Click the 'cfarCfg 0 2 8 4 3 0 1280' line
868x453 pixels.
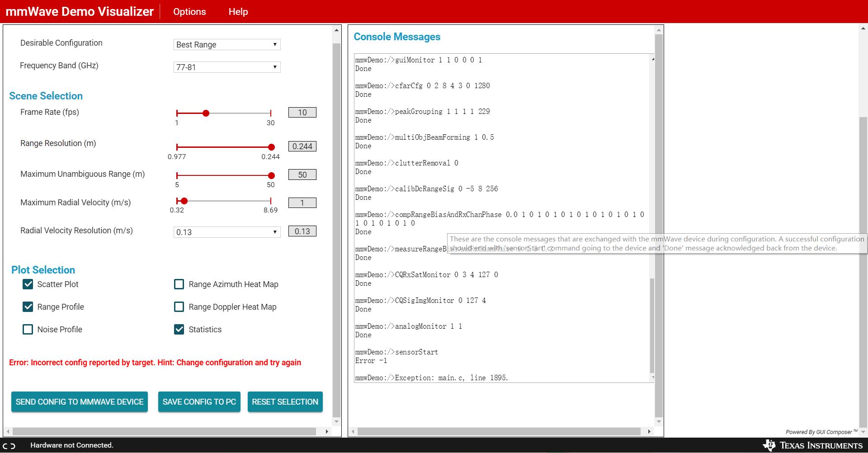(x=422, y=86)
